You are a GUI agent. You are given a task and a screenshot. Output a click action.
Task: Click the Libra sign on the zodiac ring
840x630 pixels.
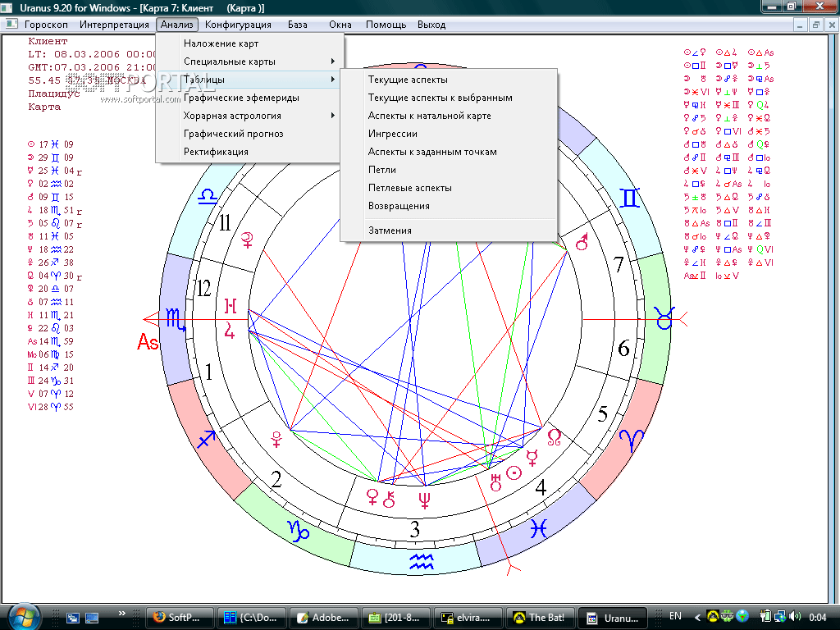pos(208,197)
